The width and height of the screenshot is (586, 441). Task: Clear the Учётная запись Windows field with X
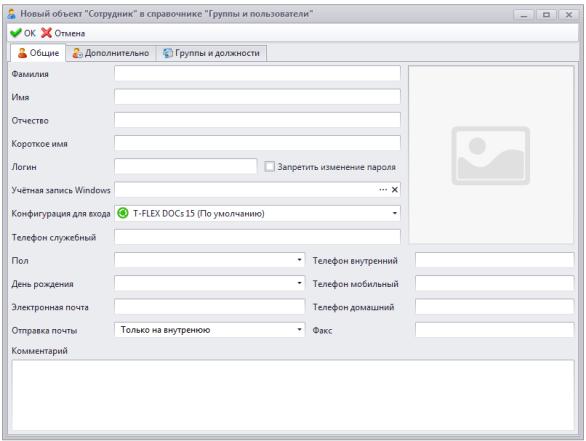coord(395,190)
